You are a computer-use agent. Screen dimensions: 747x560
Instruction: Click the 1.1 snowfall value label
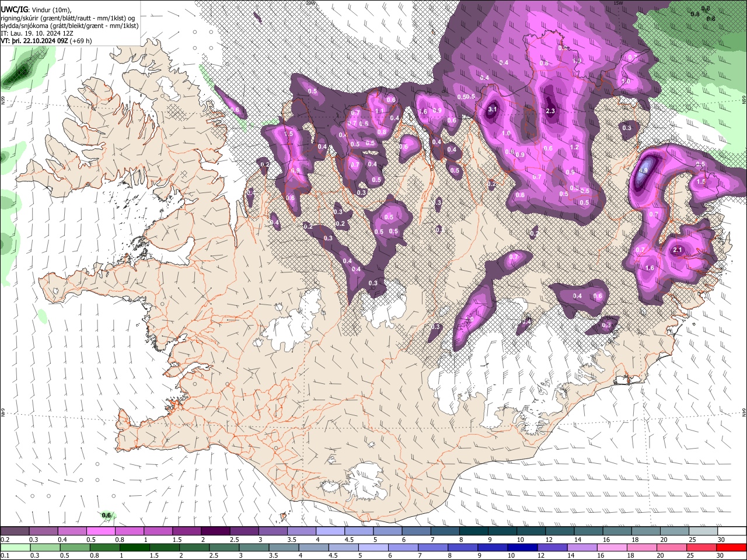(379, 111)
